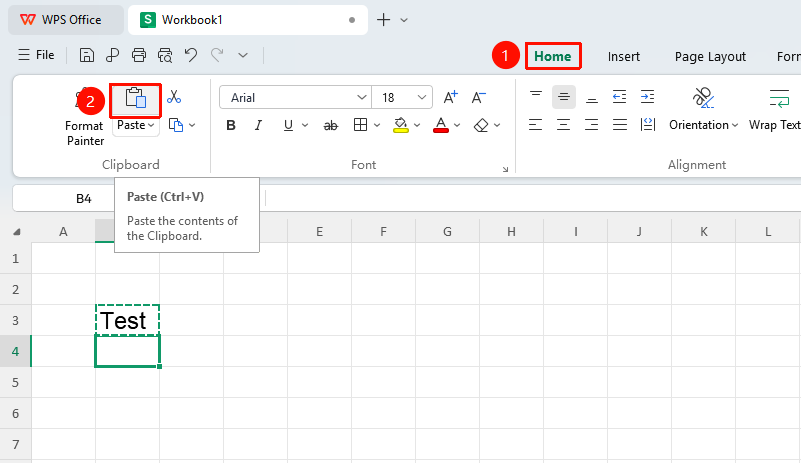This screenshot has height=463, width=801.
Task: Expand border style dropdown arrow
Action: click(377, 125)
